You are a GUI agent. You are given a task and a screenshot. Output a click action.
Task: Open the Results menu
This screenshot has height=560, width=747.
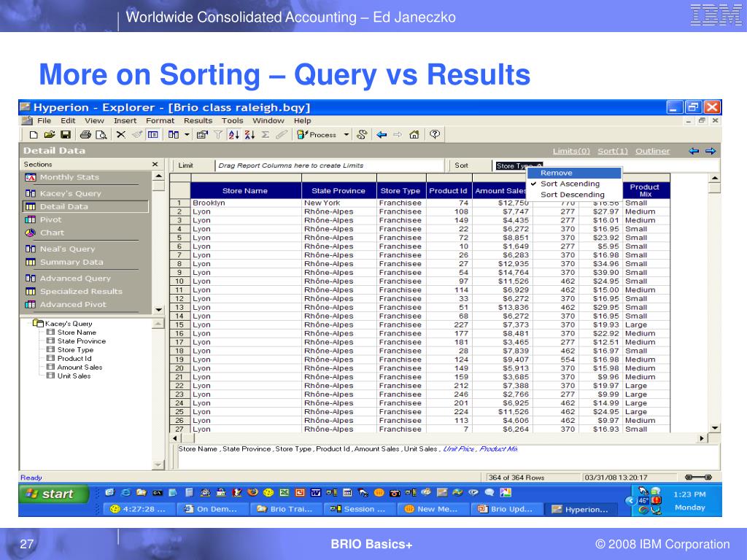coord(198,121)
